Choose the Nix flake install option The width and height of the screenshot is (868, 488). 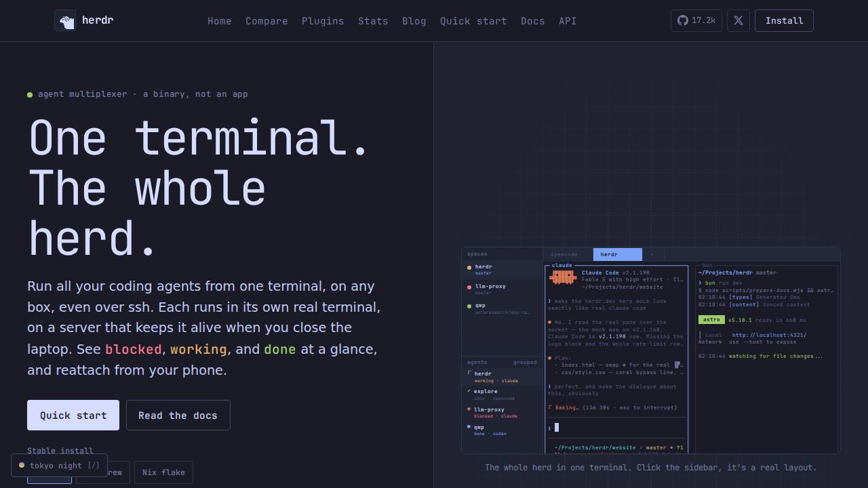[163, 472]
